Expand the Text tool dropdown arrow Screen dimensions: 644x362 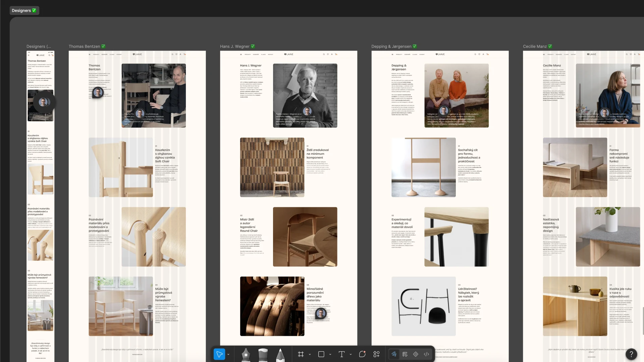coord(351,354)
